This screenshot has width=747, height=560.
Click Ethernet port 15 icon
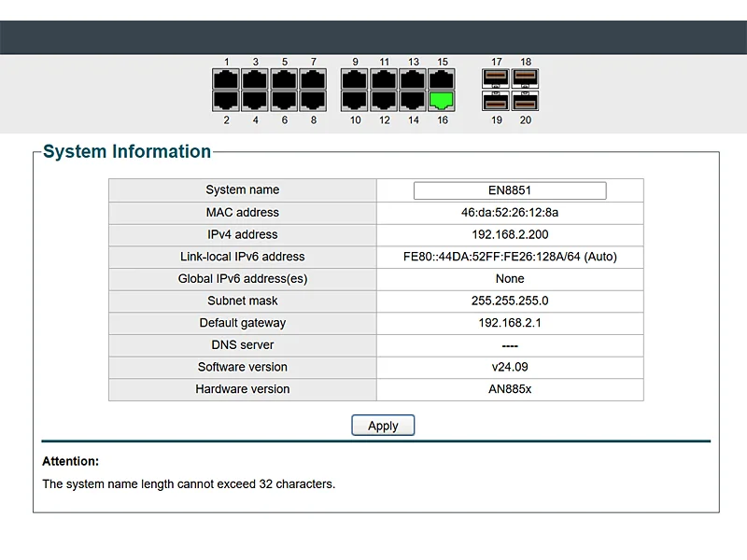(x=442, y=79)
